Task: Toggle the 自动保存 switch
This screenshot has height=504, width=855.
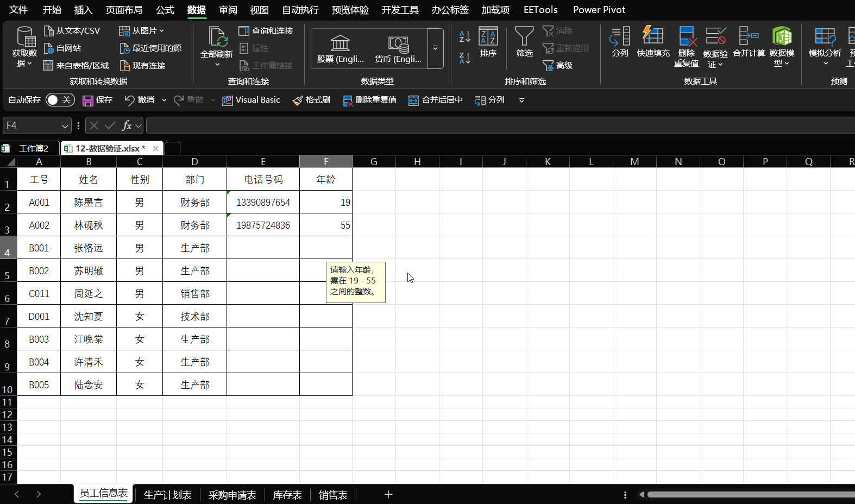Action: click(x=60, y=100)
